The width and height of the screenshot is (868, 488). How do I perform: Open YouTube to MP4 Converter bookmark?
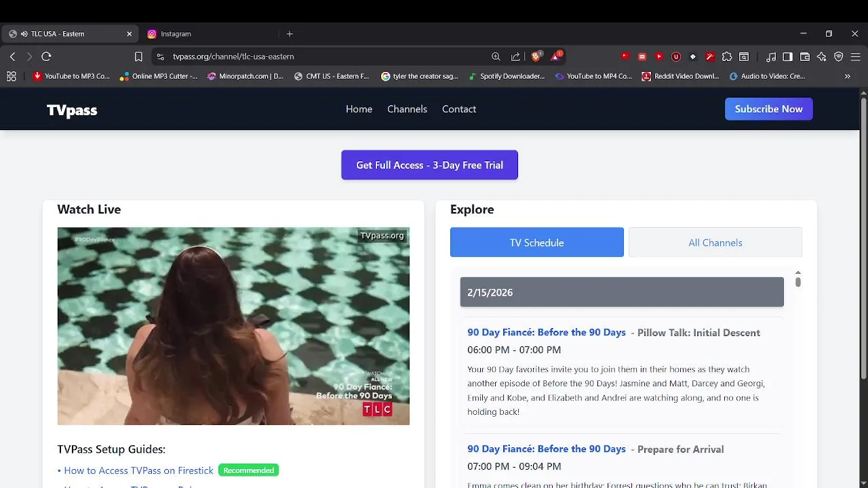point(593,77)
